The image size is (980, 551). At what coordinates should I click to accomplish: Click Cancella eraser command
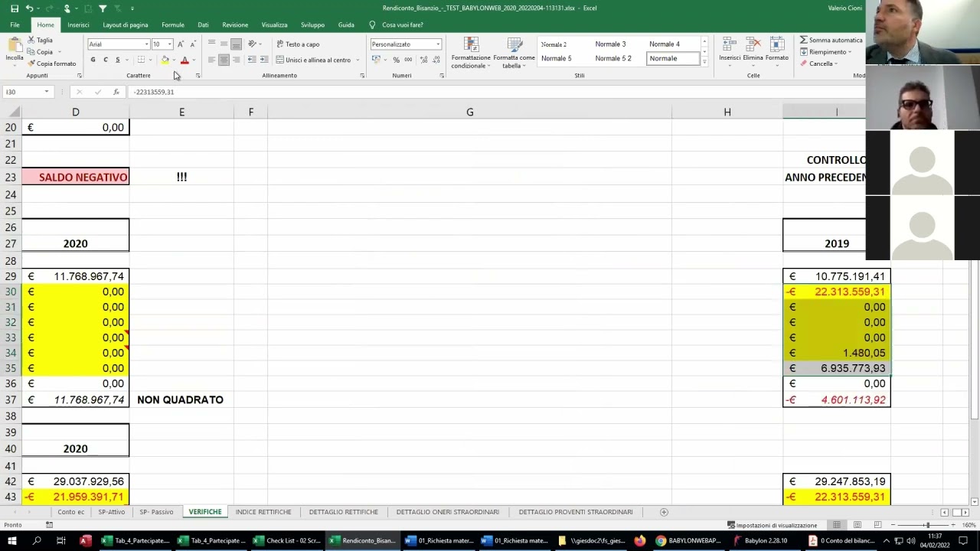(x=819, y=64)
